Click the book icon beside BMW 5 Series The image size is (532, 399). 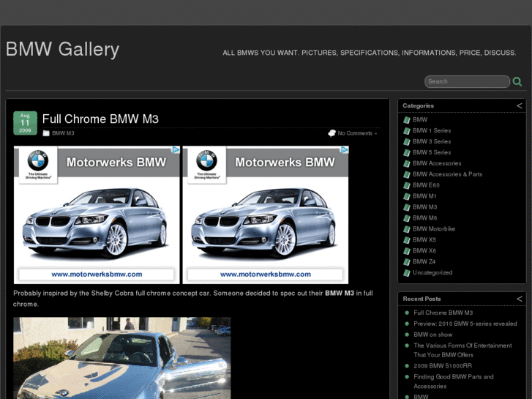pyautogui.click(x=407, y=152)
